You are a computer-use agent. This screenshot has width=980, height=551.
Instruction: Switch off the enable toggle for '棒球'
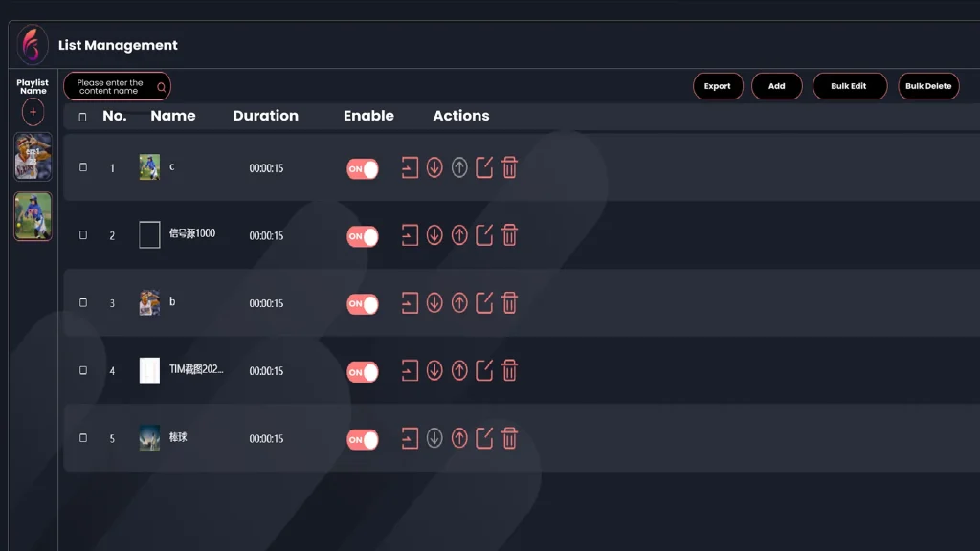pyautogui.click(x=363, y=439)
